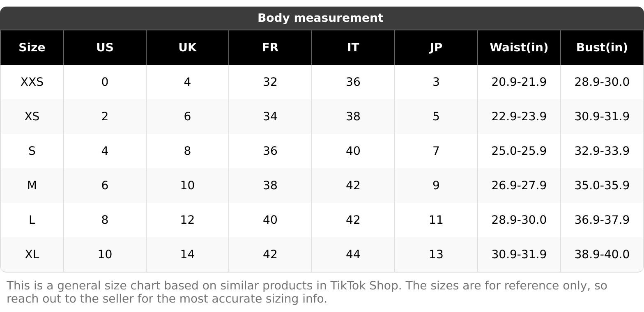Click the US column header
This screenshot has width=644, height=312.
coord(105,48)
